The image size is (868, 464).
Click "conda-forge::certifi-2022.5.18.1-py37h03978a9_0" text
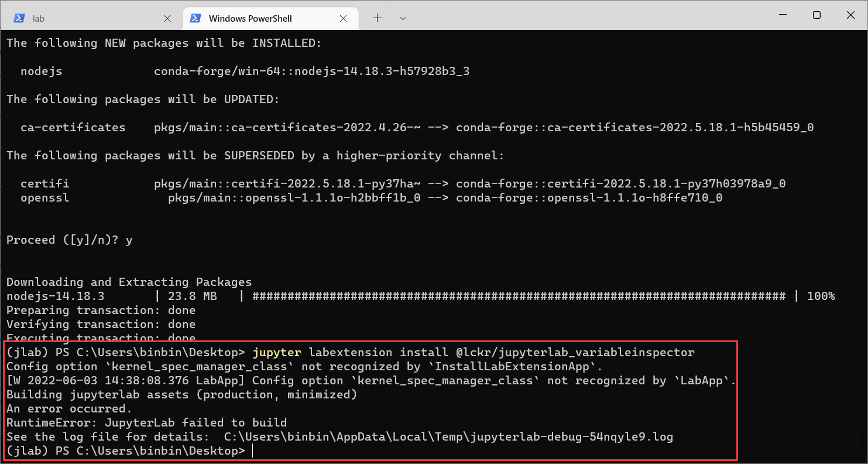[621, 184]
